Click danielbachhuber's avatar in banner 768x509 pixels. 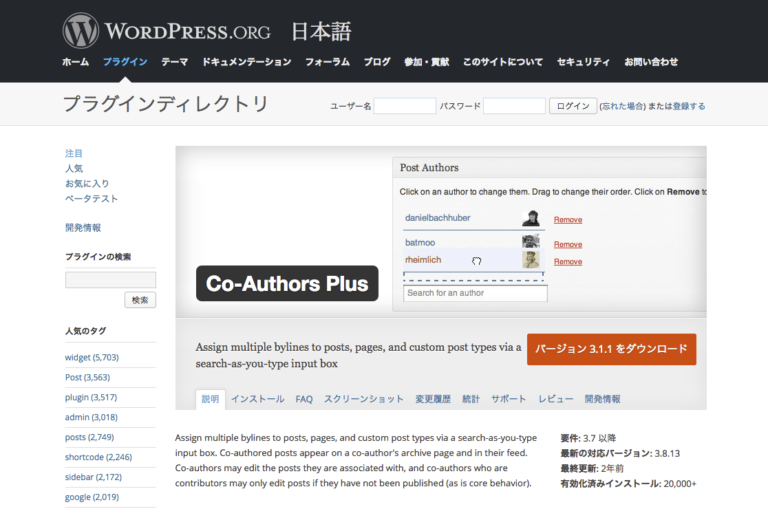pyautogui.click(x=531, y=218)
